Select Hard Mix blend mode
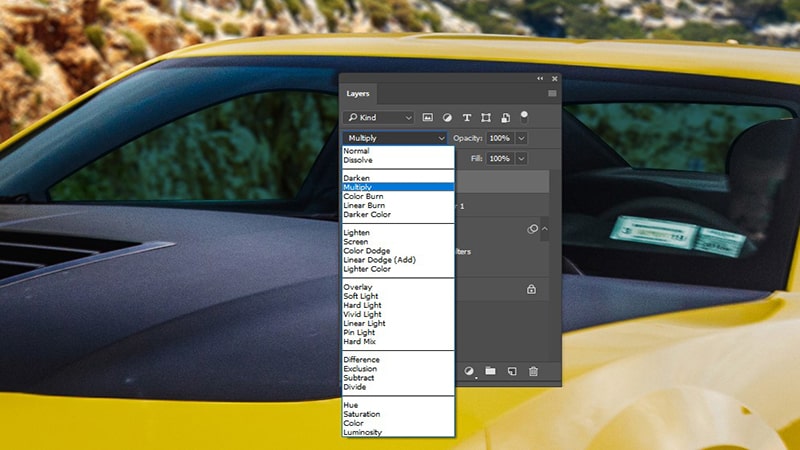This screenshot has width=800, height=450. tap(398, 342)
